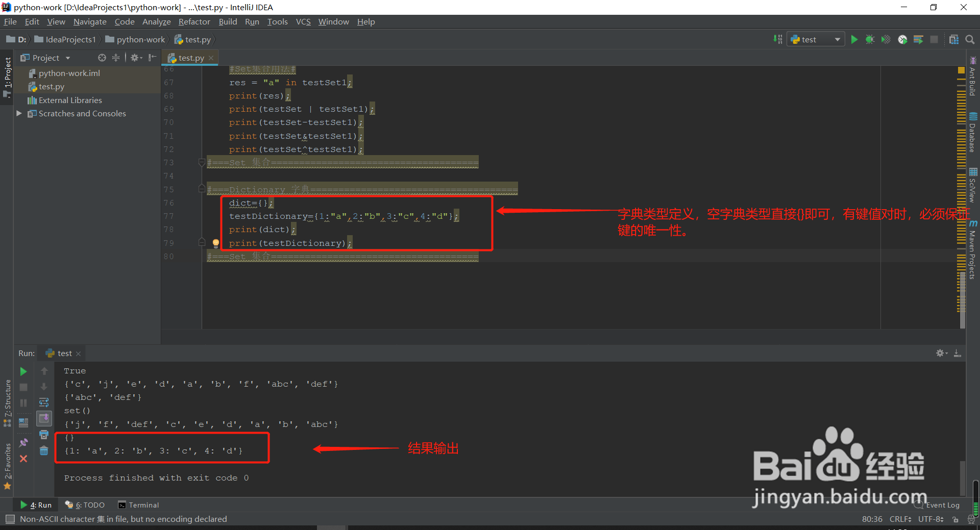980x530 pixels.
Task: Open the Database tool window
Action: pos(973,133)
